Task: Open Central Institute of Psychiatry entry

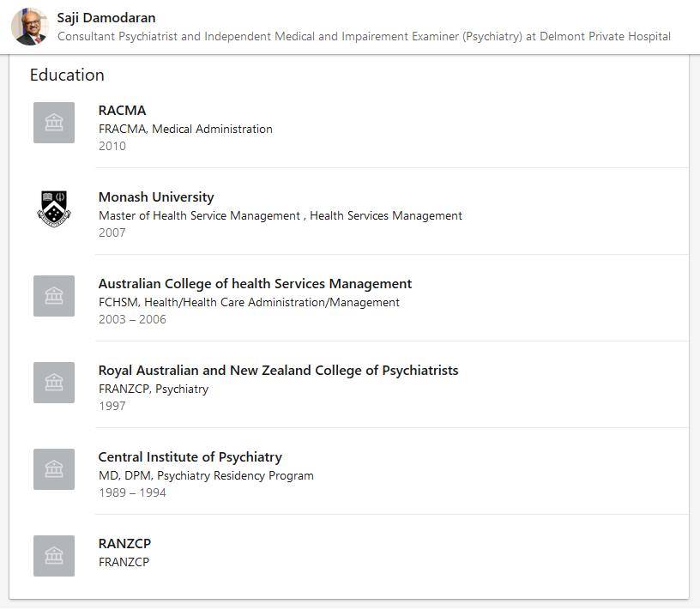Action: pos(190,456)
